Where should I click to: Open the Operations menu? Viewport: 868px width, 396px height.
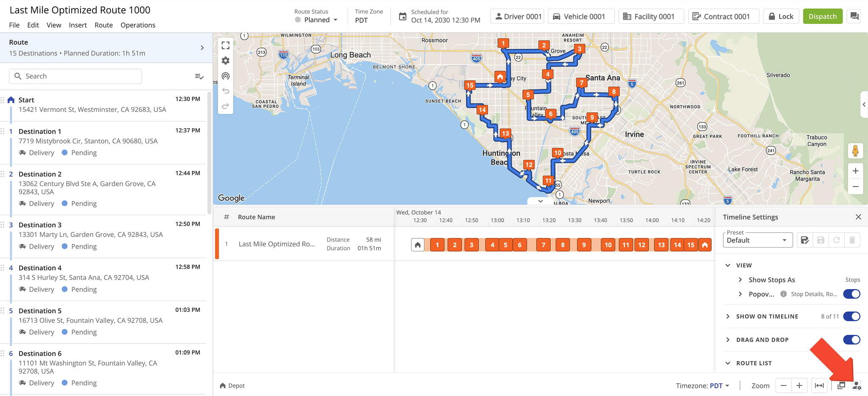[x=138, y=25]
